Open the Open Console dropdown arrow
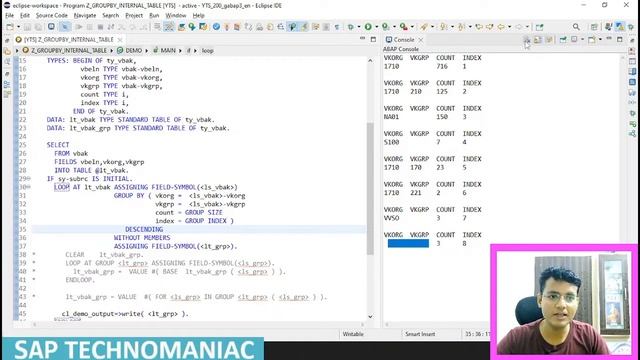Screen dimensions: 640x360 point(600,40)
